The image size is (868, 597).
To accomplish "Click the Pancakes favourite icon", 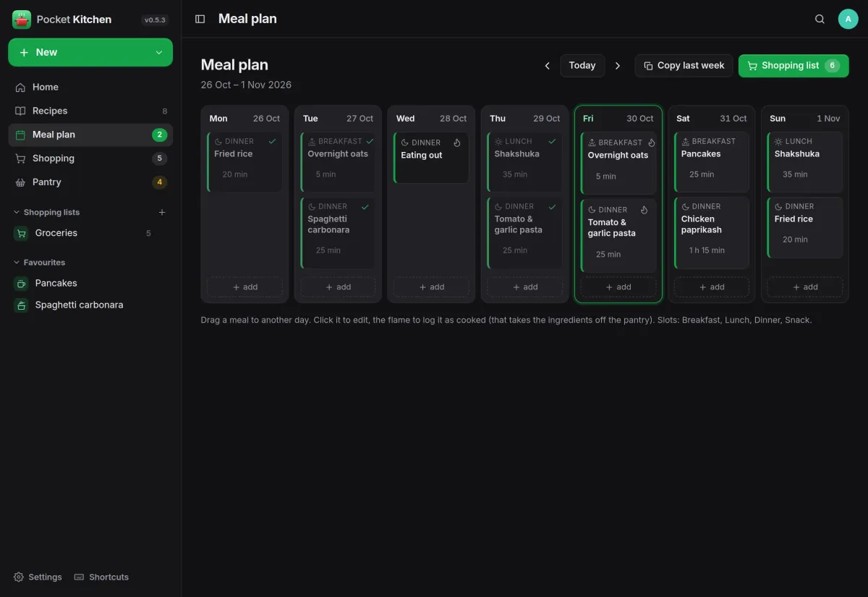I will [x=22, y=283].
